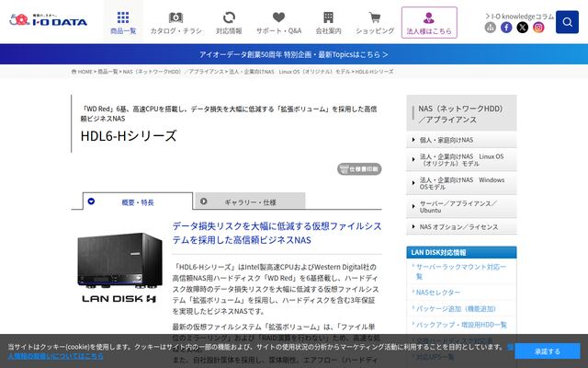Open カタログ・チラシ menu
This screenshot has width=588, height=368.
(175, 22)
